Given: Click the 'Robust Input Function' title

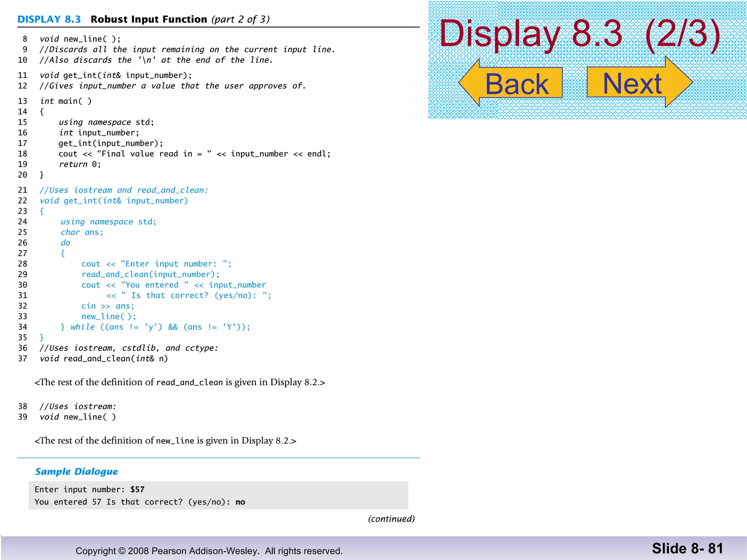Looking at the screenshot, I should click(149, 19).
